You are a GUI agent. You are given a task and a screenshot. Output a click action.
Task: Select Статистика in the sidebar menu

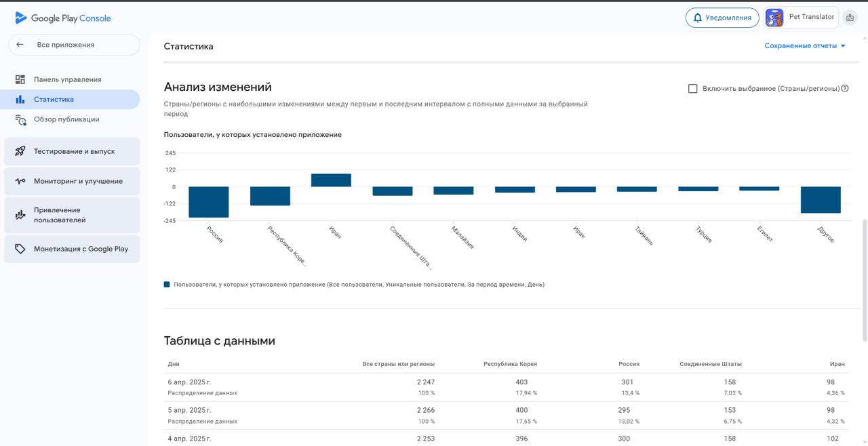pyautogui.click(x=54, y=99)
